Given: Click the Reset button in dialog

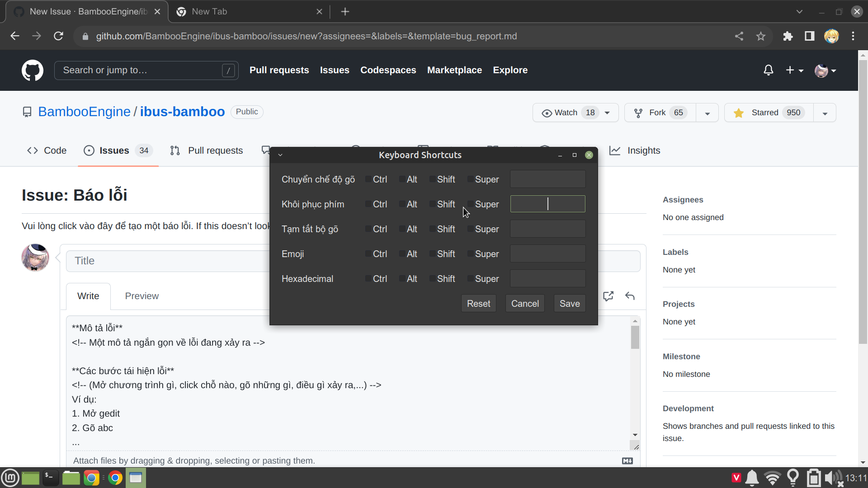Looking at the screenshot, I should 478,304.
